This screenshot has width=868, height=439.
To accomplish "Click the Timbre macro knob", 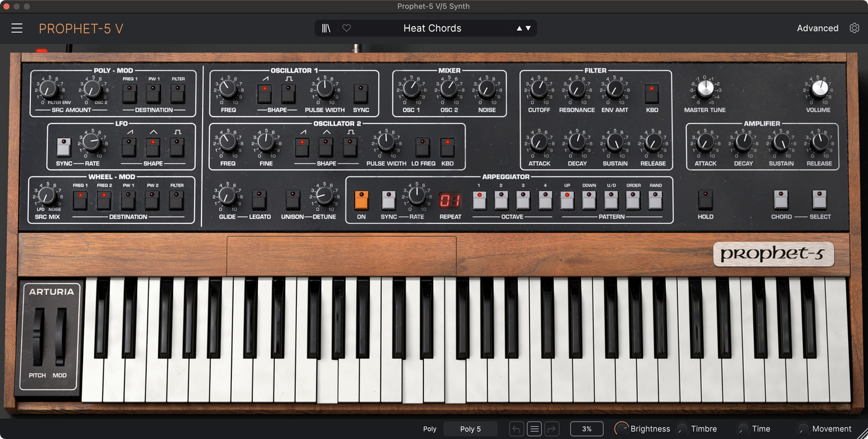I will point(682,428).
